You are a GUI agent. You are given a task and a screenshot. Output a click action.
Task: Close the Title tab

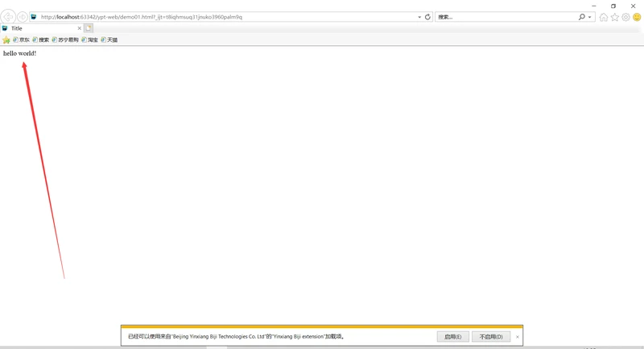[x=79, y=28]
